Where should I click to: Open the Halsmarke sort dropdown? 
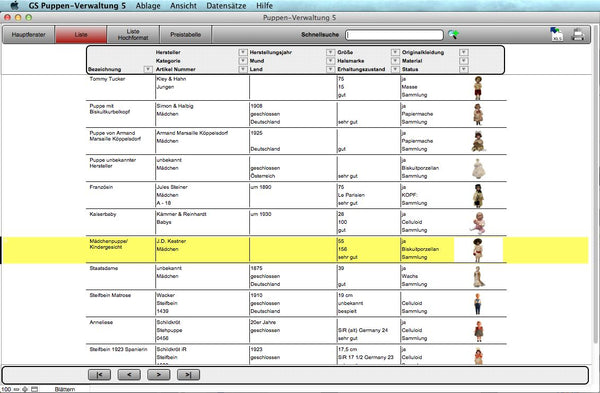click(395, 60)
